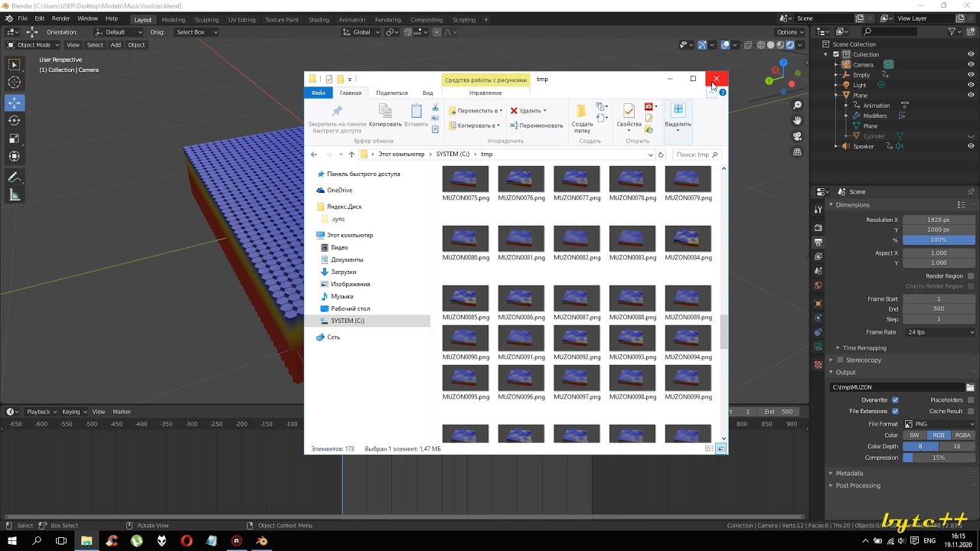Enable the Stereoscopy checkbox
Image resolution: width=980 pixels, height=551 pixels.
(840, 360)
